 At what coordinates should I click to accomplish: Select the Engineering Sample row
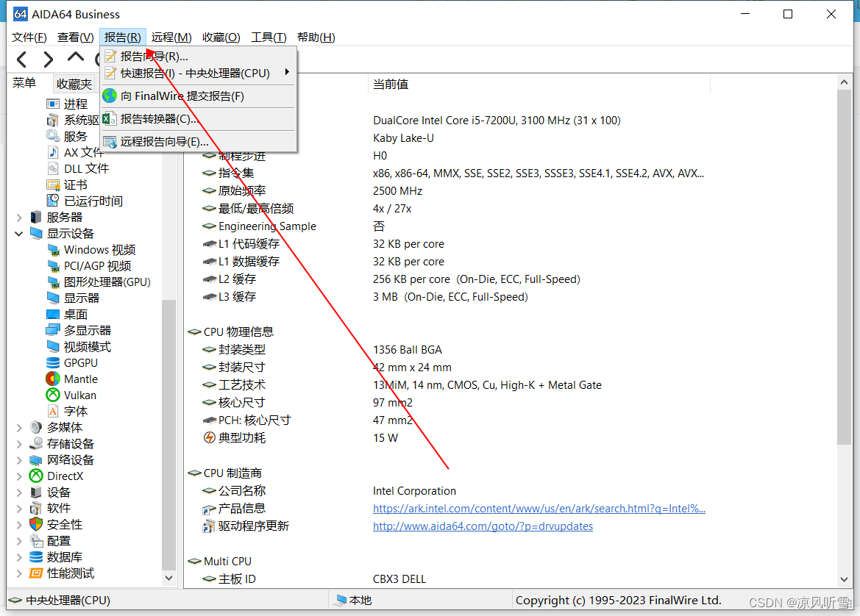(x=510, y=226)
